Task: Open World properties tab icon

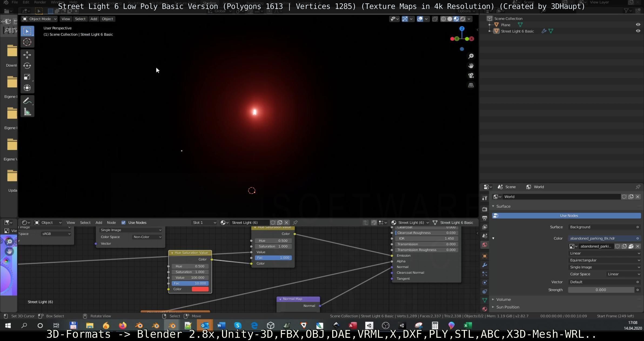Action: click(x=485, y=245)
